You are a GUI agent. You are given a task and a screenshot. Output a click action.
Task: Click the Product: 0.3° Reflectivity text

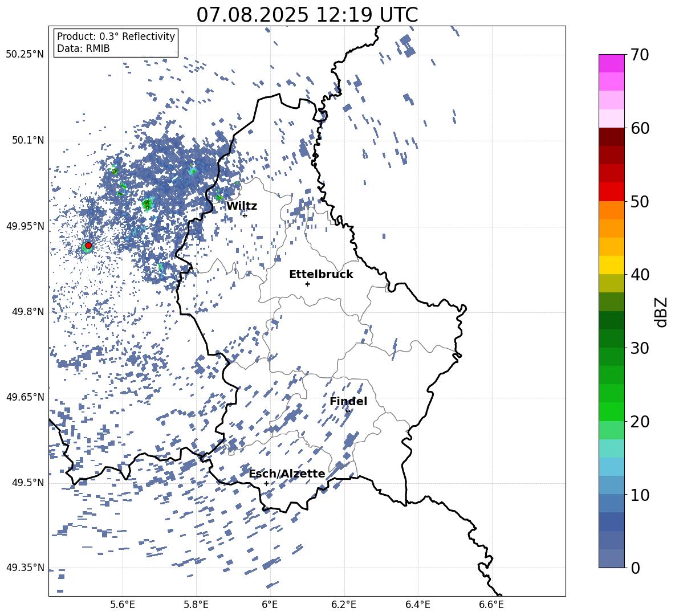(116, 36)
